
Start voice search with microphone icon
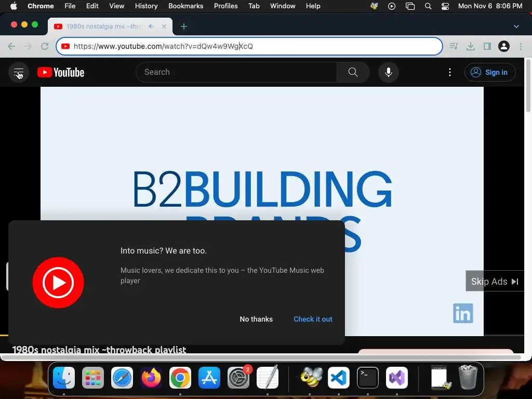click(389, 72)
